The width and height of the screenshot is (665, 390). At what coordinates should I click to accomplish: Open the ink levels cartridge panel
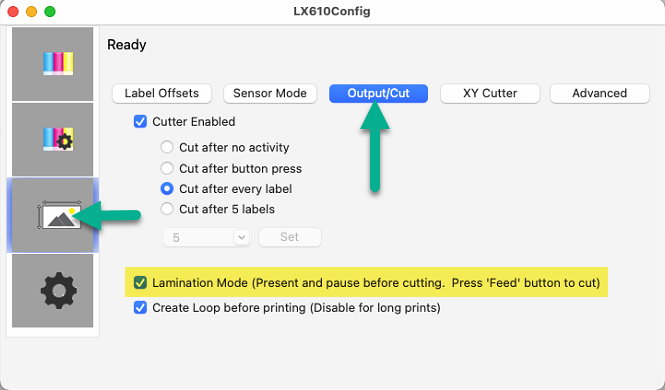point(53,64)
